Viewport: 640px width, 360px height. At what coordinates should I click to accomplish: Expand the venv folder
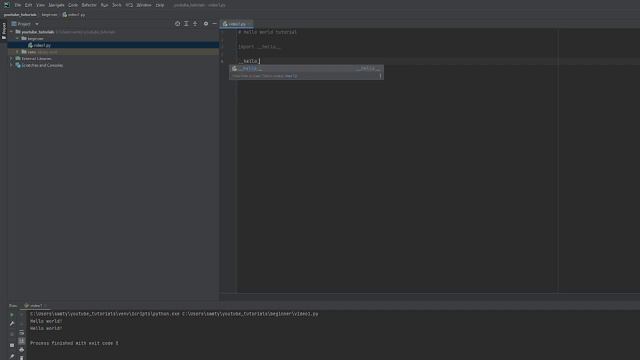coord(18,52)
